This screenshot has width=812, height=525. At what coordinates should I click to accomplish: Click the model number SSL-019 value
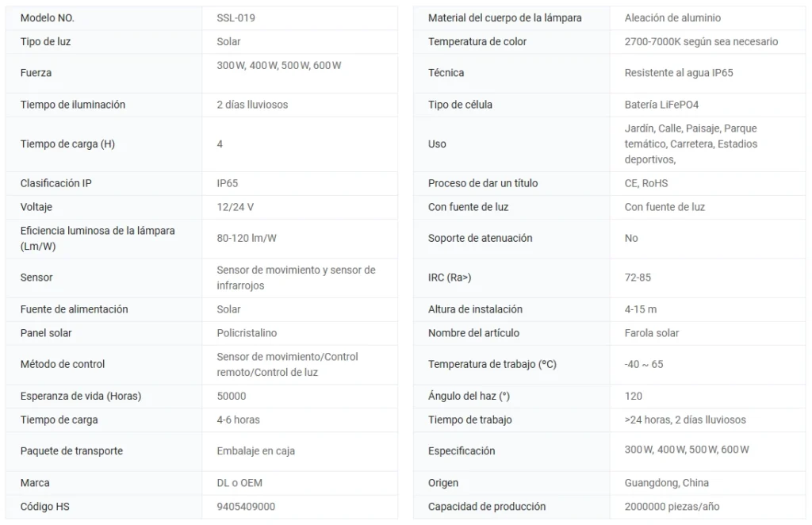(x=236, y=17)
